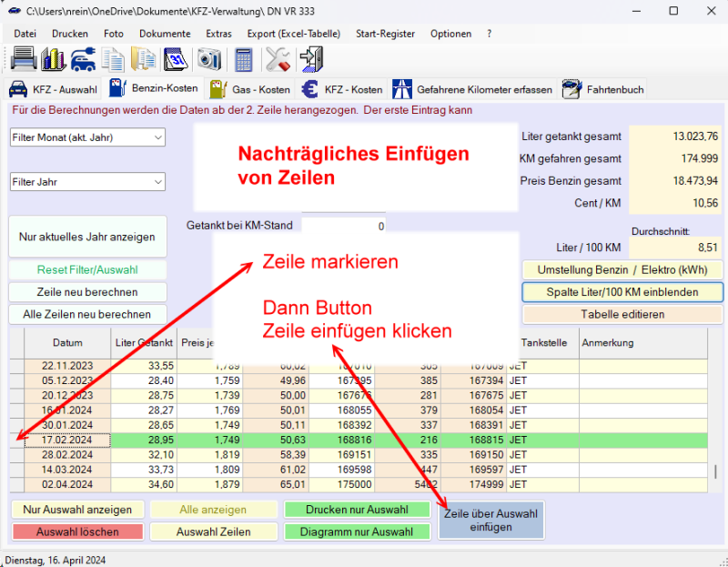This screenshot has width=728, height=567.
Task: Open the calculator tool icon
Action: tap(243, 59)
